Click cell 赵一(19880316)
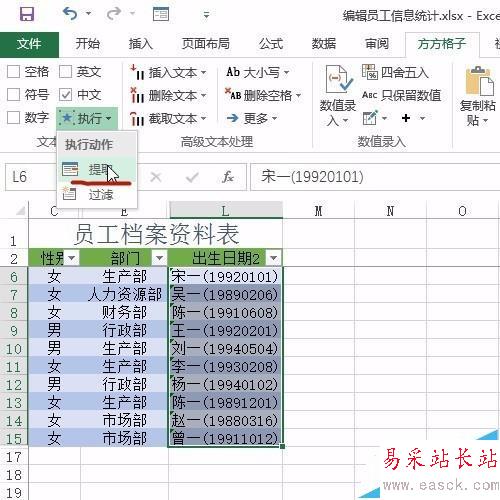Screen dimensions: 500x500 coord(226,420)
